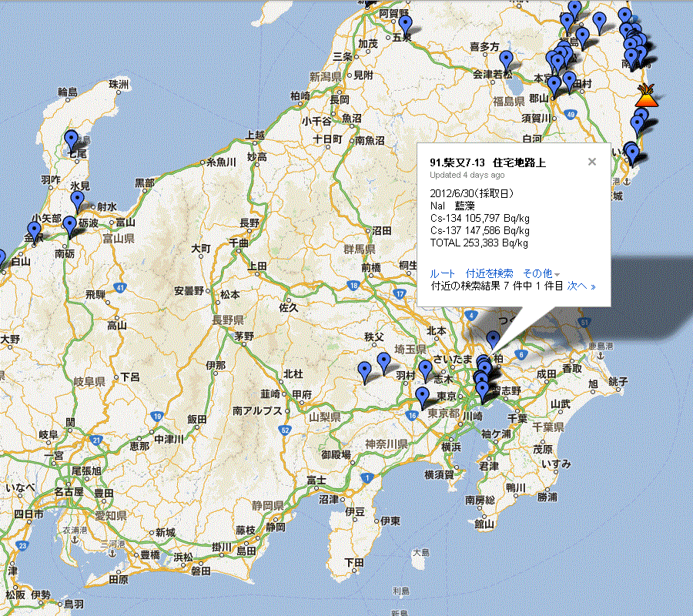Viewport: 693px width, 616px height.
Task: Select the blue marker at 金沢
Action: (x=34, y=233)
